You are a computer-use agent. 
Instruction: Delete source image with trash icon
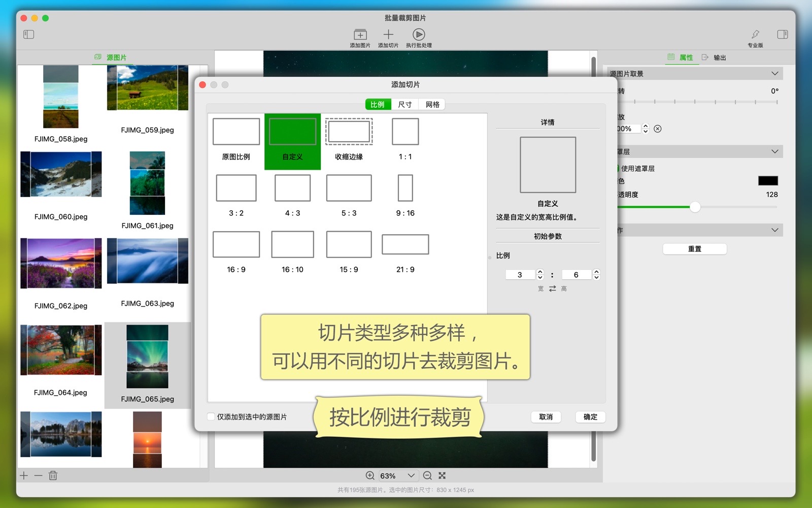(x=53, y=475)
